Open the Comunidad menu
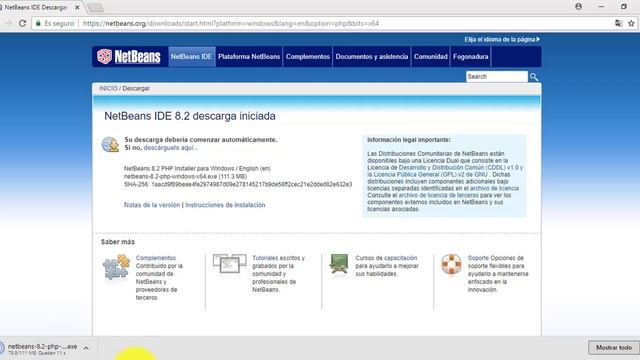Screen dimensions: 640x360 pos(431,57)
